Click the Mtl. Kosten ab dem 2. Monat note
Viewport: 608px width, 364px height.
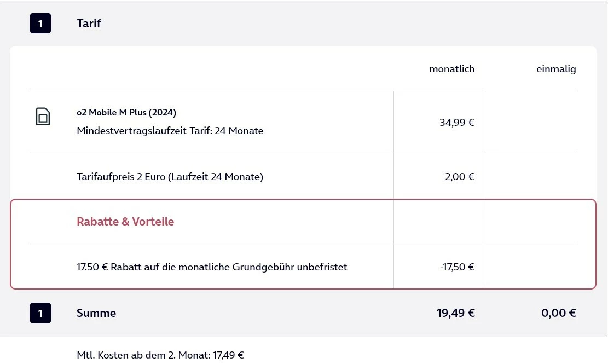(x=160, y=355)
